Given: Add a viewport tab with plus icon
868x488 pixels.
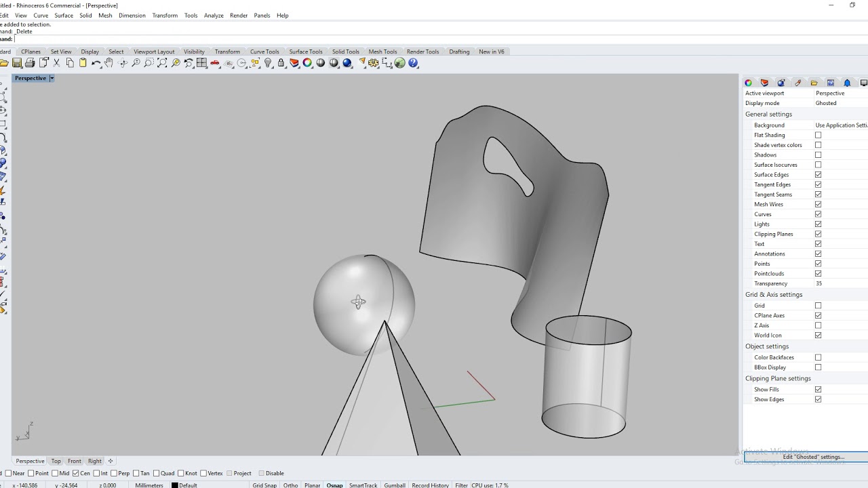Looking at the screenshot, I should pos(111,462).
